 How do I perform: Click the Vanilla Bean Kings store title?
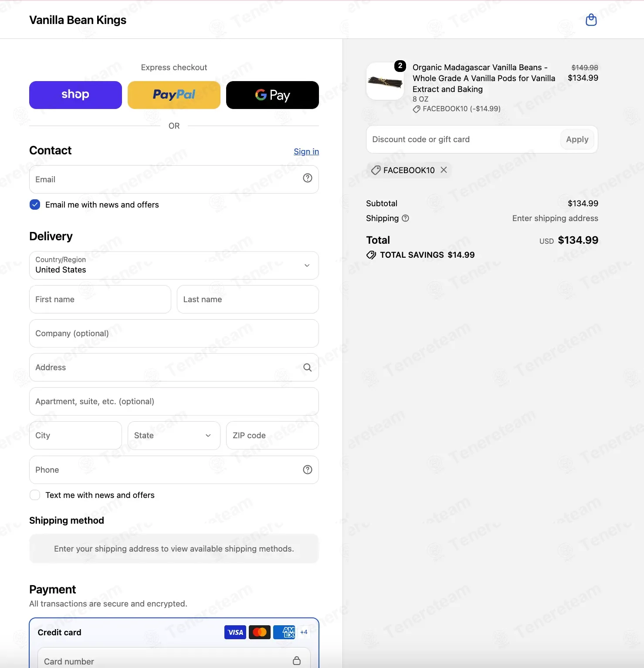(78, 20)
